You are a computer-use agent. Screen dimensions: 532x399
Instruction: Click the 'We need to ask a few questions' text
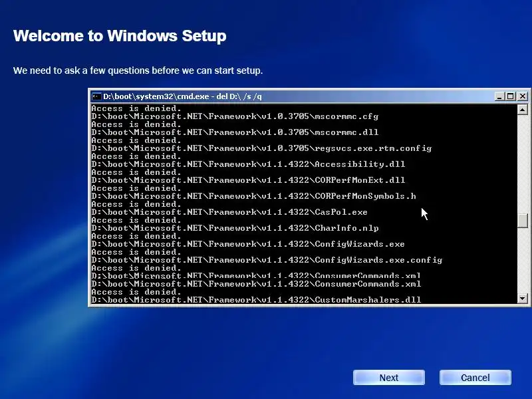point(138,70)
